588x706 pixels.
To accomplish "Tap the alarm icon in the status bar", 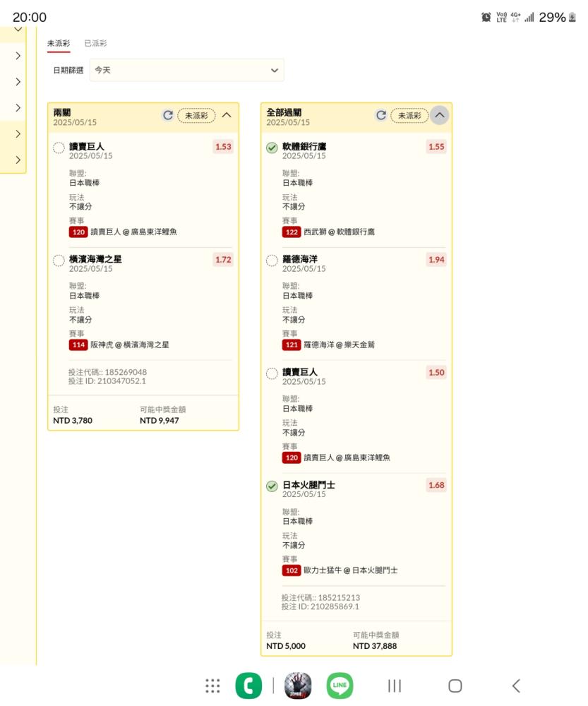I will click(x=486, y=17).
